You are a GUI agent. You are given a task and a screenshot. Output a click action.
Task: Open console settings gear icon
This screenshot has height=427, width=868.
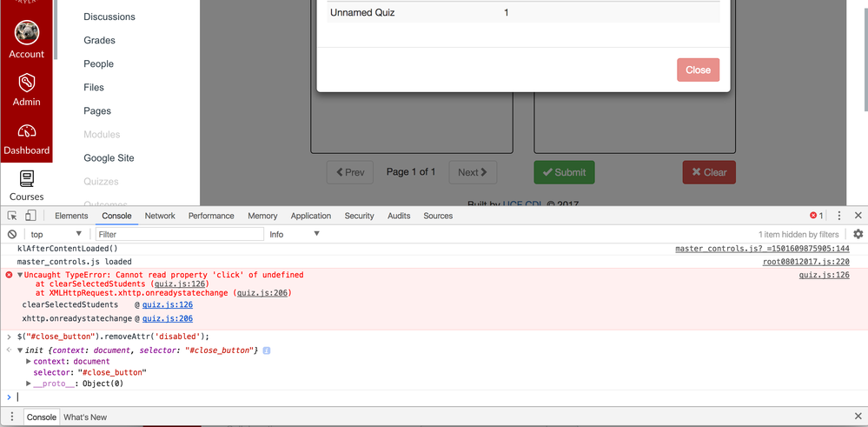tap(858, 235)
